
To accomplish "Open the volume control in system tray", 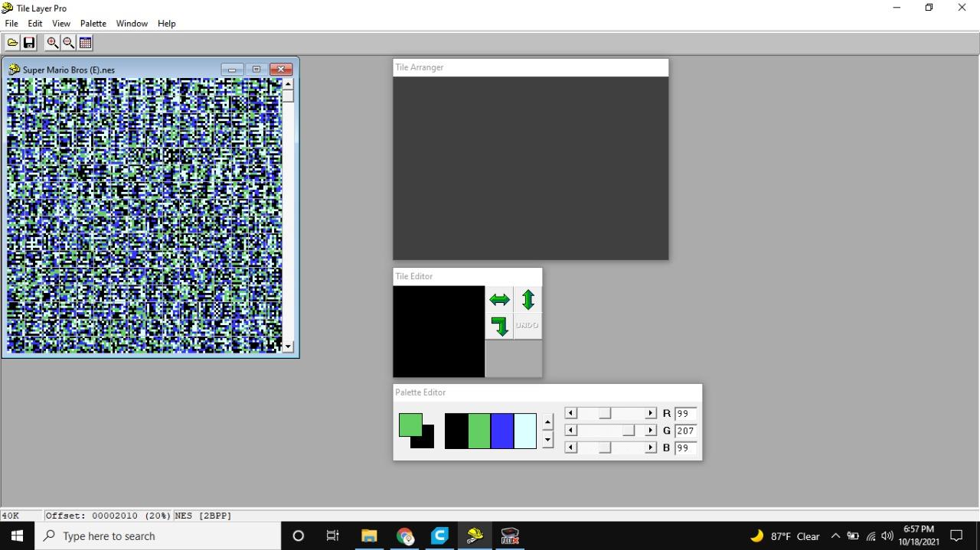I will point(887,535).
